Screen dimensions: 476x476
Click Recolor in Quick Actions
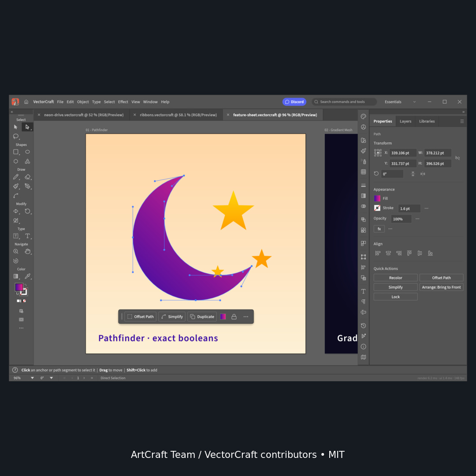point(395,278)
